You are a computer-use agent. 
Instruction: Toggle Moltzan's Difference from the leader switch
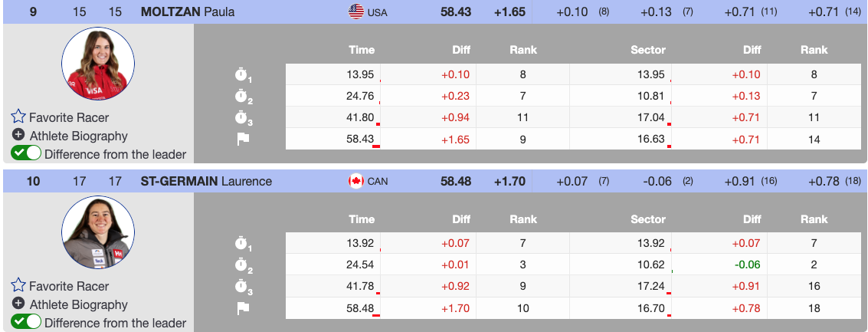(x=26, y=153)
